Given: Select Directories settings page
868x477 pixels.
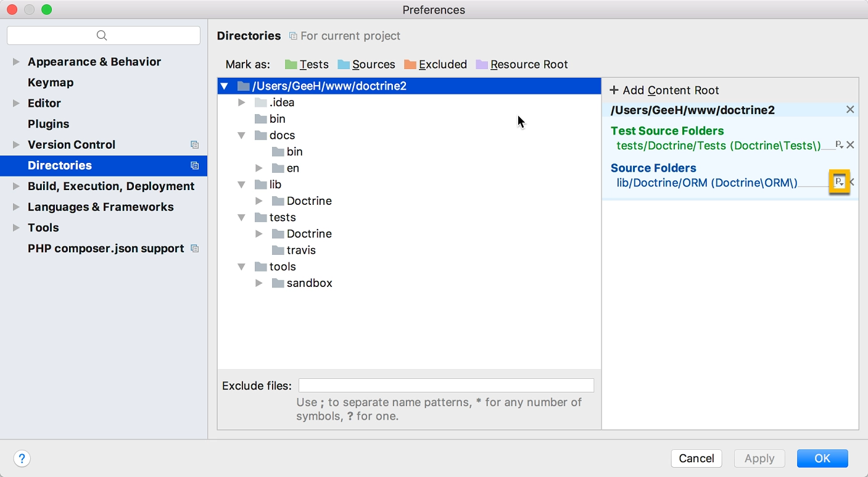Looking at the screenshot, I should (x=104, y=165).
